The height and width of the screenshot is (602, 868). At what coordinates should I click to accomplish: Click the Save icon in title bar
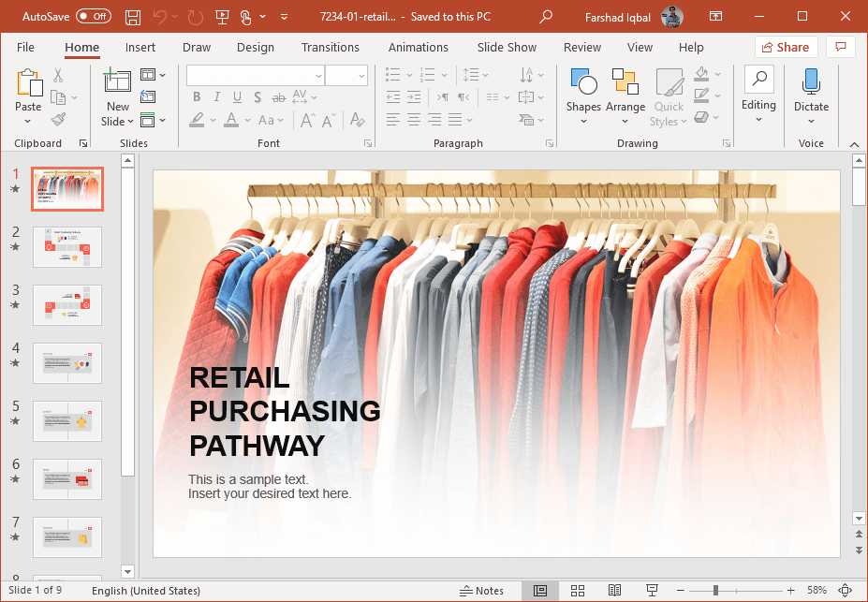click(x=133, y=17)
